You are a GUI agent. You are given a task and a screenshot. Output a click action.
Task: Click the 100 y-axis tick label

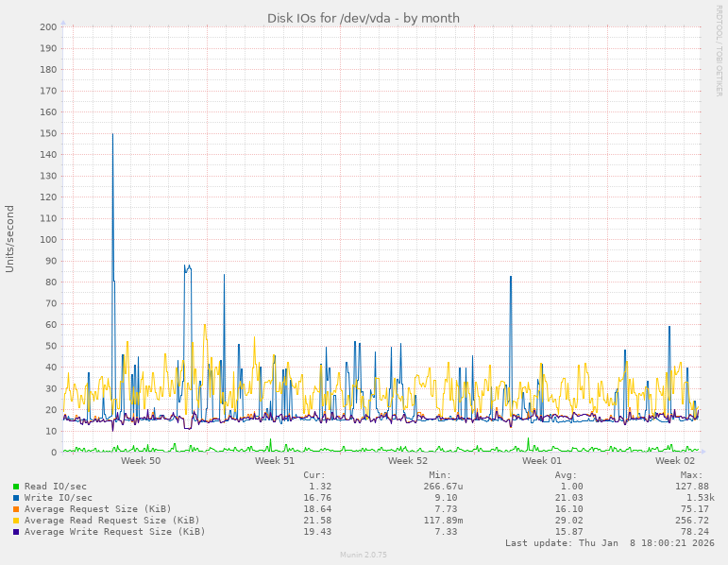pyautogui.click(x=48, y=240)
